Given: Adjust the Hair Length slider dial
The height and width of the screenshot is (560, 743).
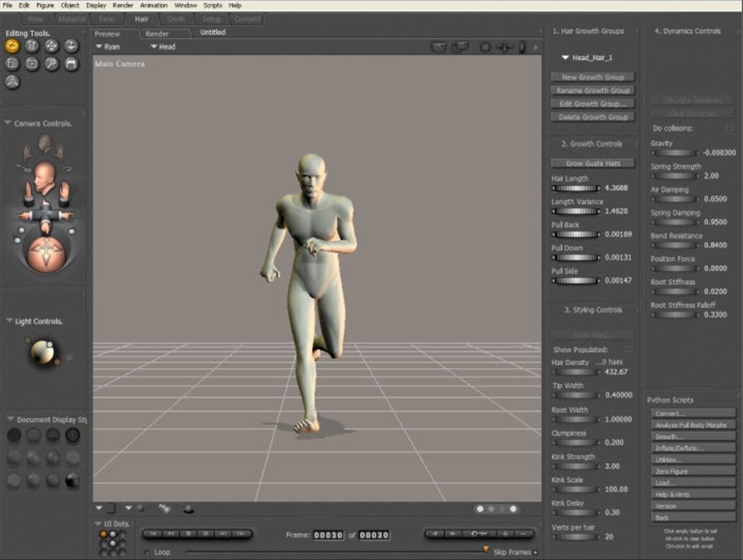Looking at the screenshot, I should point(576,188).
